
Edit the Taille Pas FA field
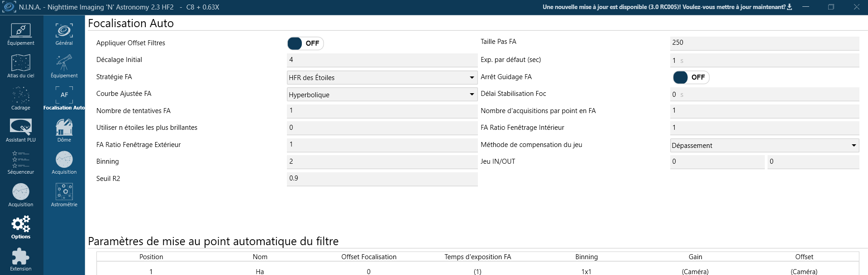tap(764, 43)
